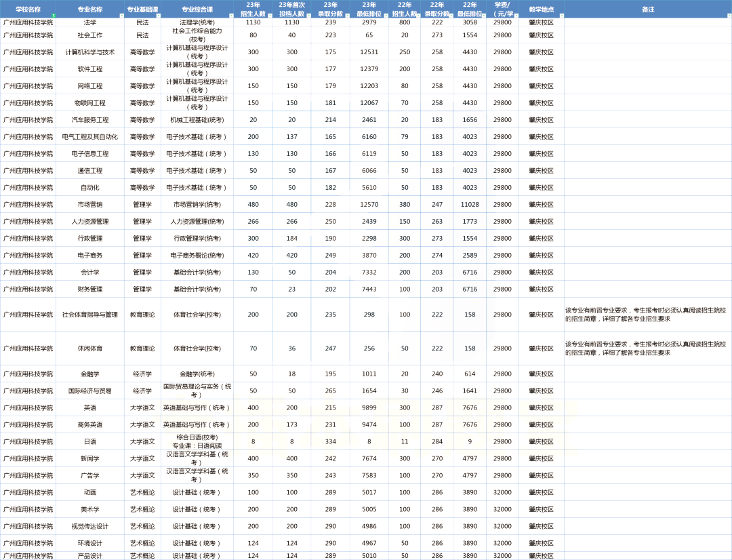This screenshot has height=560, width=732.
Task: Select the 汽车服务工程 cell
Action: pyautogui.click(x=90, y=119)
